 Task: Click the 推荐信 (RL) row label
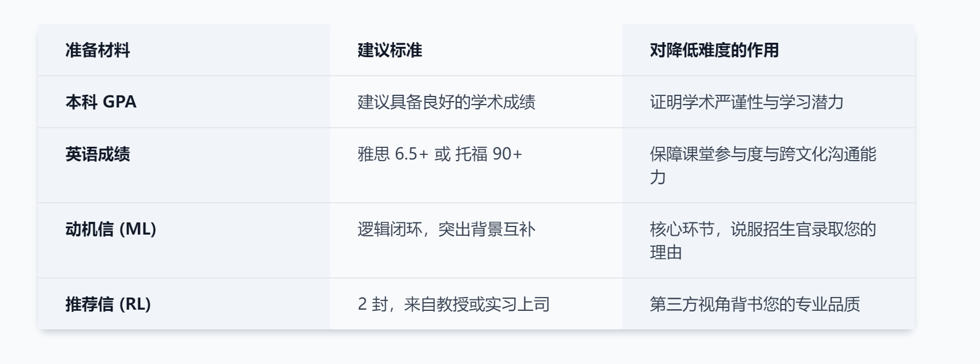tap(108, 304)
